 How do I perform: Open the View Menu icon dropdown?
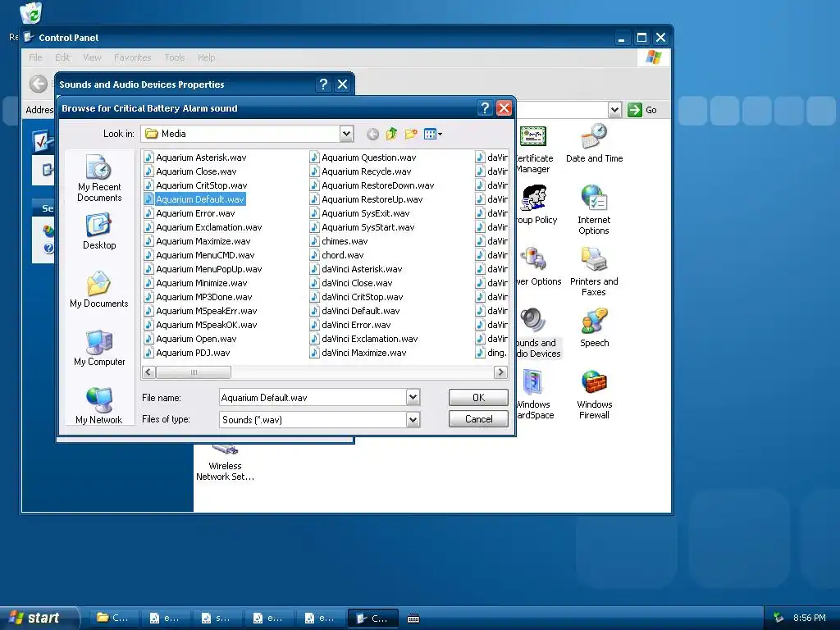(432, 134)
